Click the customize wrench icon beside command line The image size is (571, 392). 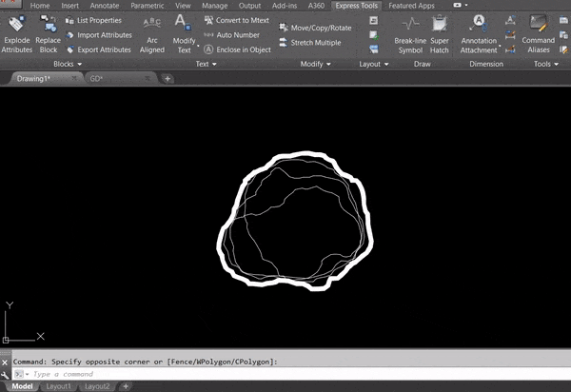(x=5, y=375)
